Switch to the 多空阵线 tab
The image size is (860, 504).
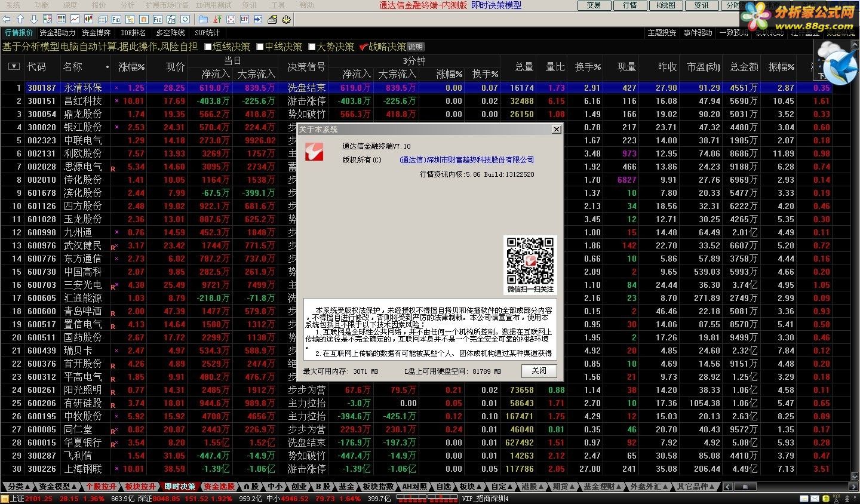click(x=170, y=33)
